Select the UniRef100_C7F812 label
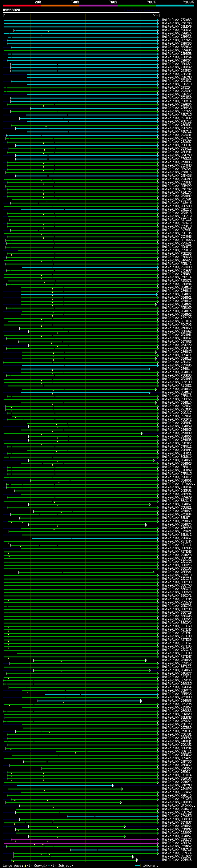The height and width of the screenshot is (868, 197). click(x=177, y=447)
